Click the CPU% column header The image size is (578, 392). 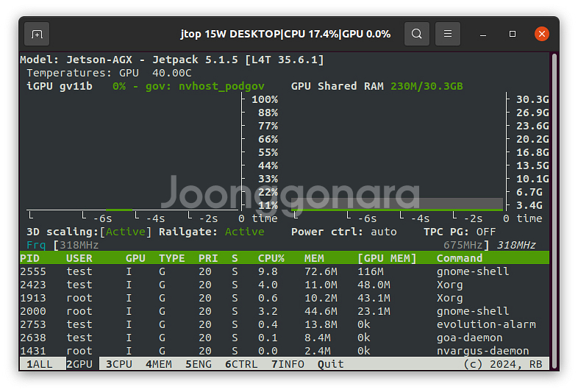[271, 258]
